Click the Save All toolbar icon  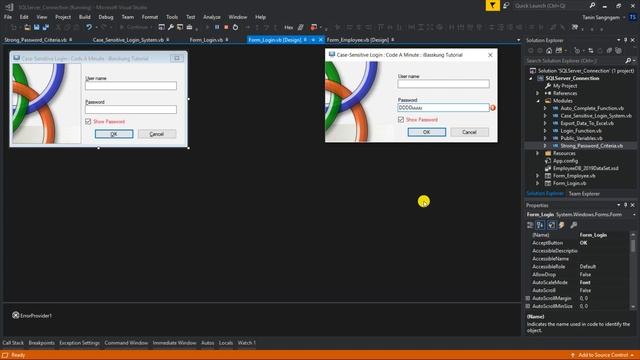46,27
